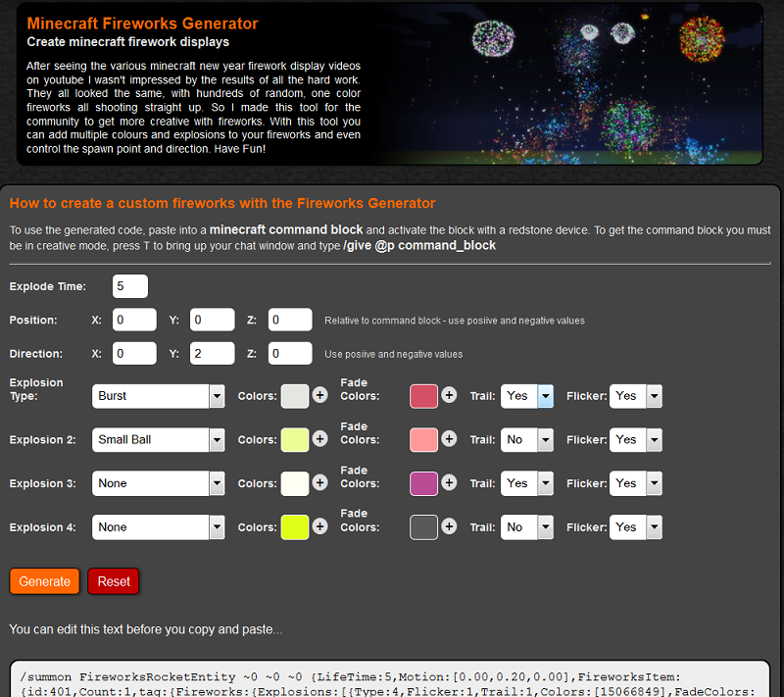Screen dimensions: 784x697
Task: Click 'Create minecraft firework displays' subtitle
Action: 128,42
